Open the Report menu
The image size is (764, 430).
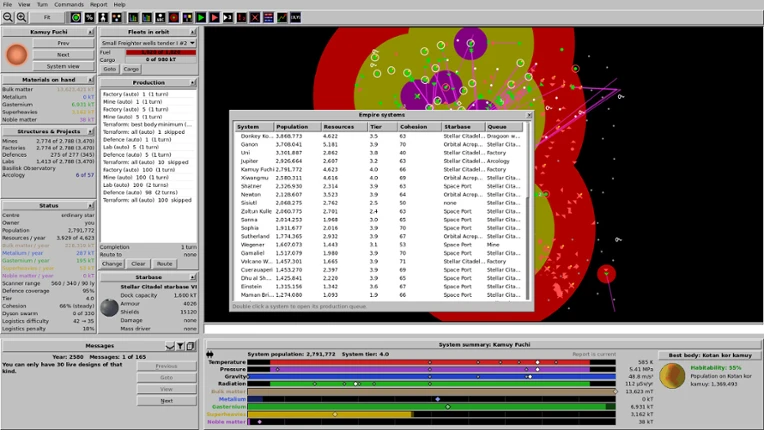98,4
